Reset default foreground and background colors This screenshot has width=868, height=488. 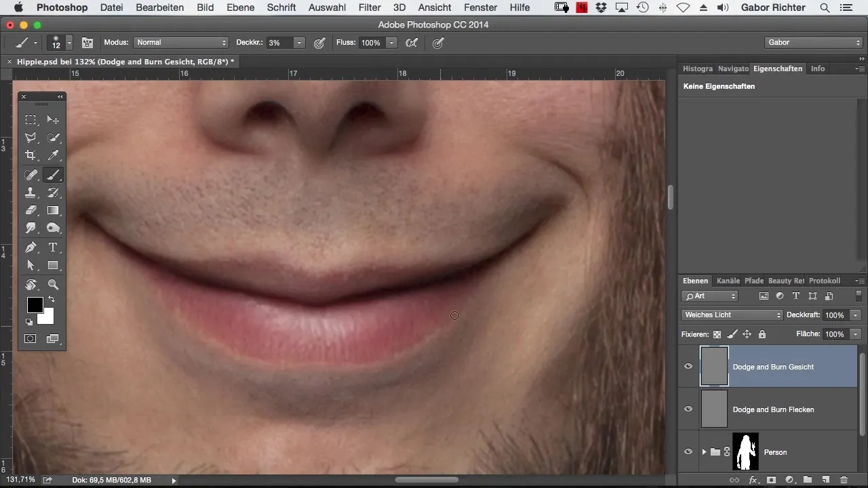tap(29, 322)
